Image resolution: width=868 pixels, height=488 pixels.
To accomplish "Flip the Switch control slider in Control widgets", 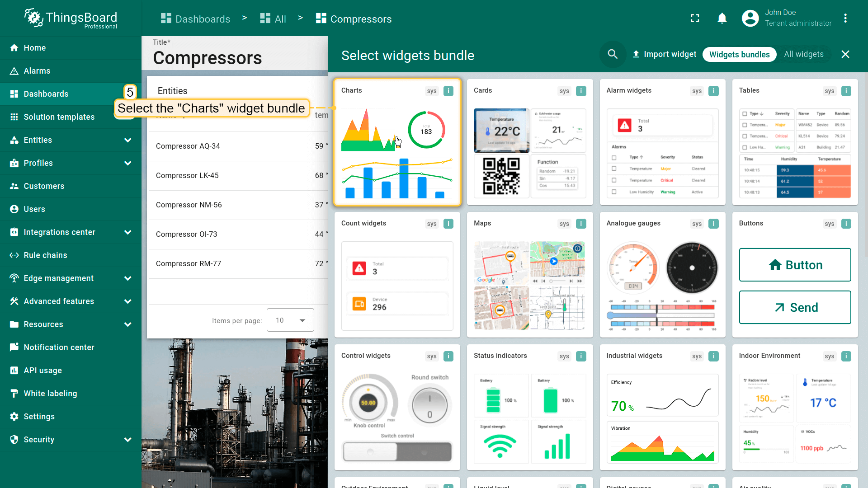I will [x=397, y=451].
